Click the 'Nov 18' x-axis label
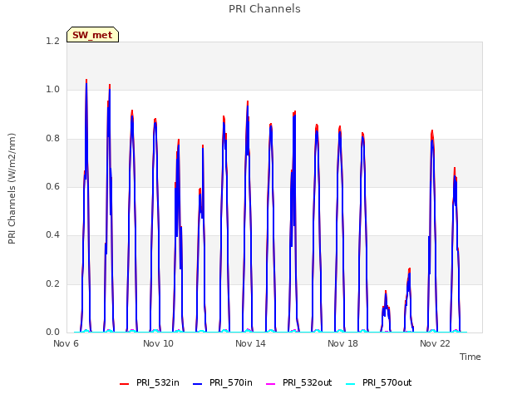This screenshot has height=399, width=532. (x=342, y=343)
